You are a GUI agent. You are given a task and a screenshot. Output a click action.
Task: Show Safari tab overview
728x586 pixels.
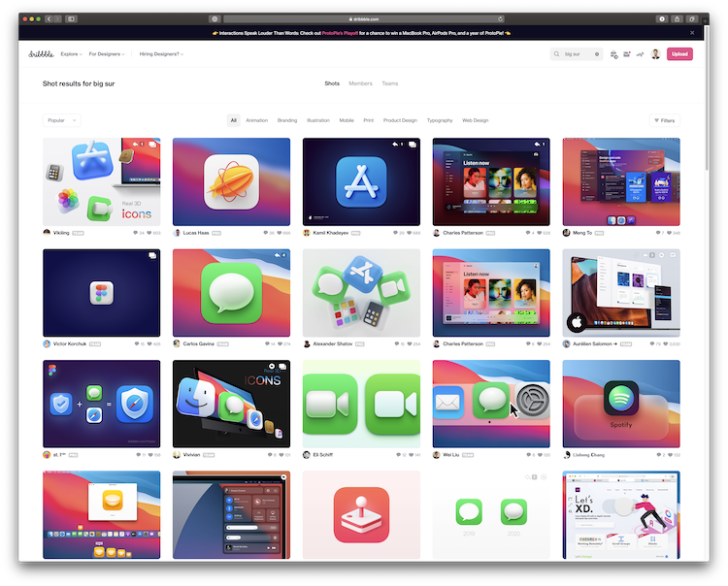[692, 19]
